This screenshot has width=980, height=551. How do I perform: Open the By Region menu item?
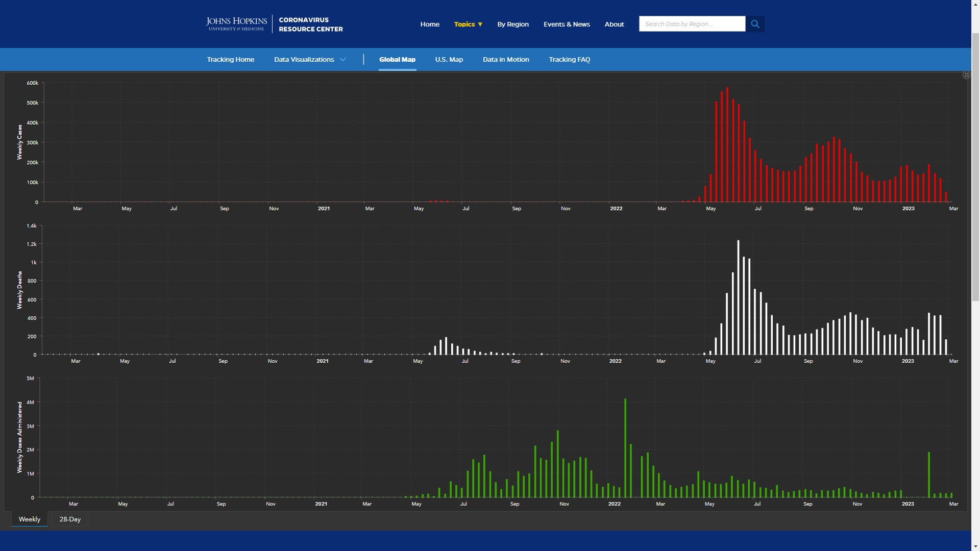(x=513, y=24)
